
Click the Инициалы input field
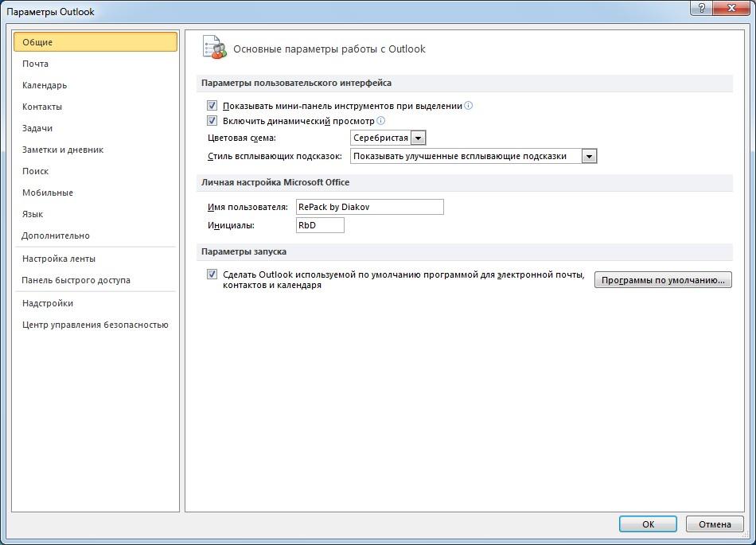(320, 225)
